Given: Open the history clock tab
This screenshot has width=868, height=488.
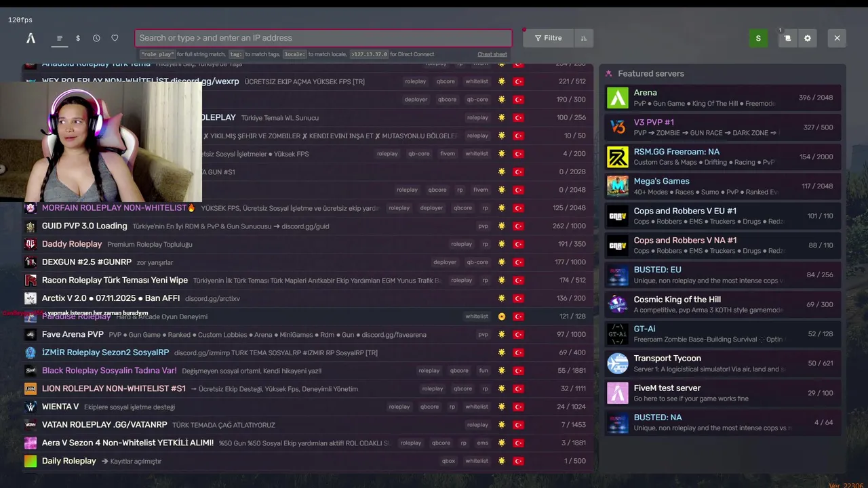Looking at the screenshot, I should (96, 39).
